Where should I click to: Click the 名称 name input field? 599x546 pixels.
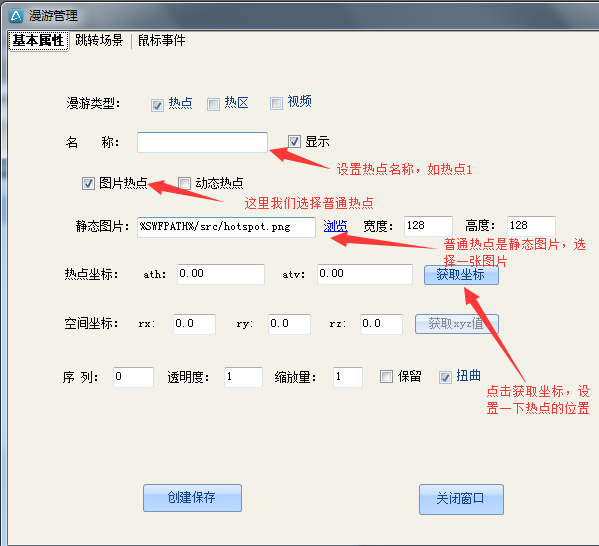coord(202,143)
